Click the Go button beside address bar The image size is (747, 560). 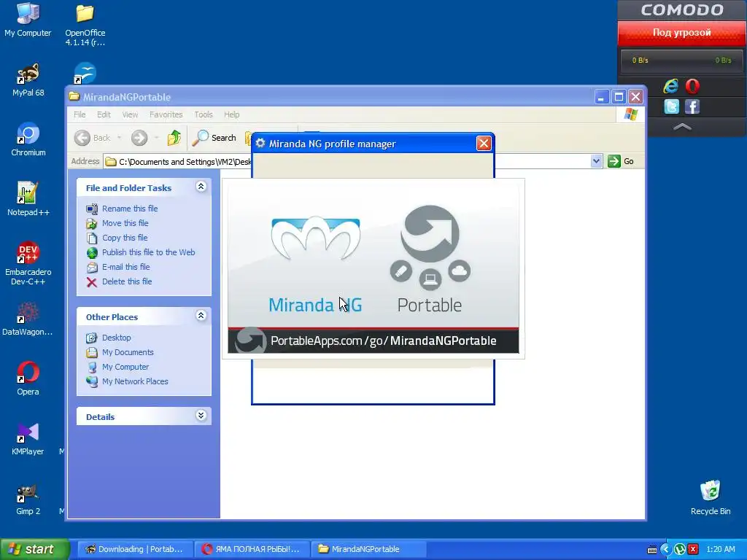pyautogui.click(x=622, y=161)
